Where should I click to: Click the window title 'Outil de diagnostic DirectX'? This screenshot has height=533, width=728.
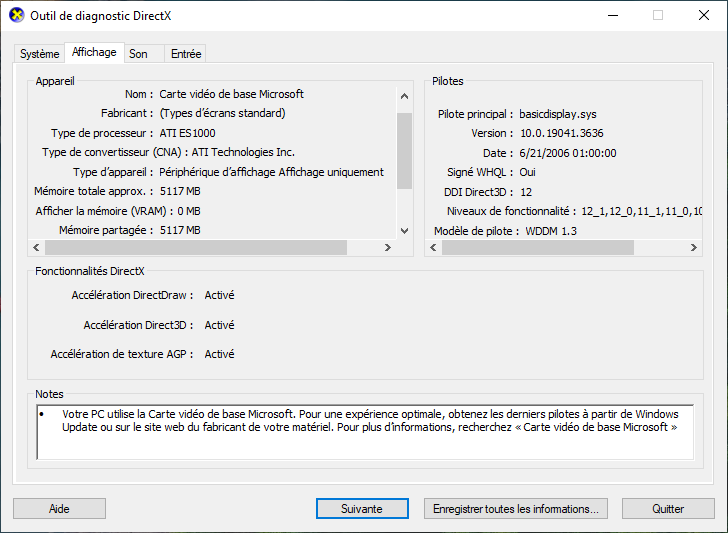101,16
